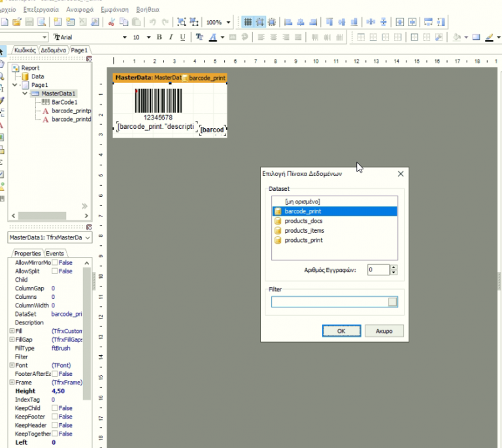Open the Επεξεργασία menu
This screenshot has height=448, width=502.
pyautogui.click(x=41, y=10)
